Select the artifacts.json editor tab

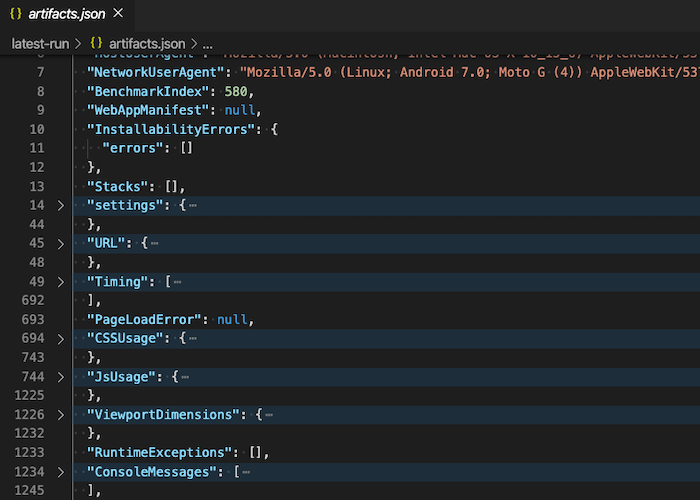coord(67,14)
